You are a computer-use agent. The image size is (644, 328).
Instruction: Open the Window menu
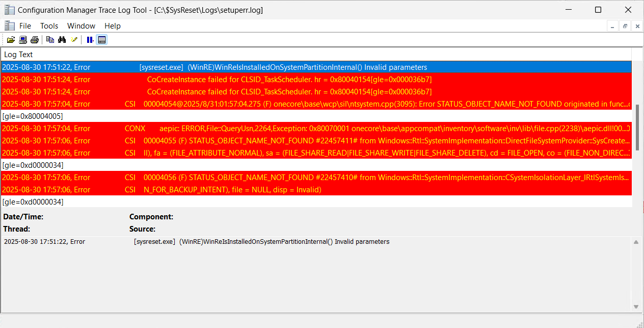[x=81, y=26]
